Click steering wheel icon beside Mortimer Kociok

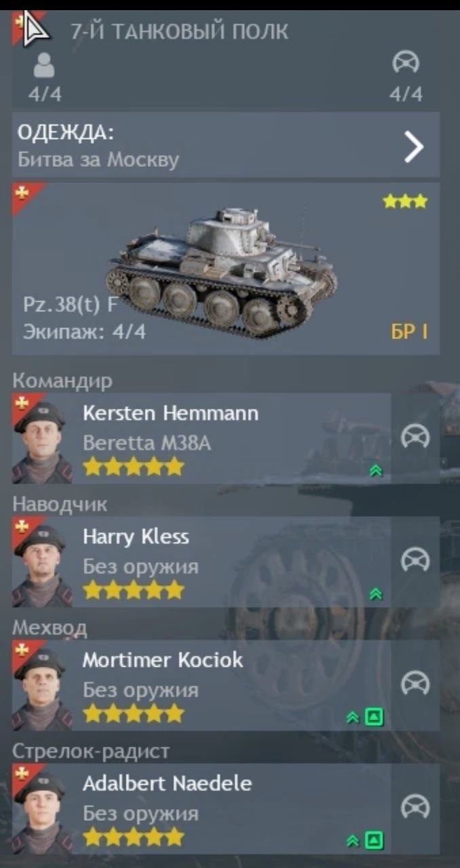[x=415, y=684]
